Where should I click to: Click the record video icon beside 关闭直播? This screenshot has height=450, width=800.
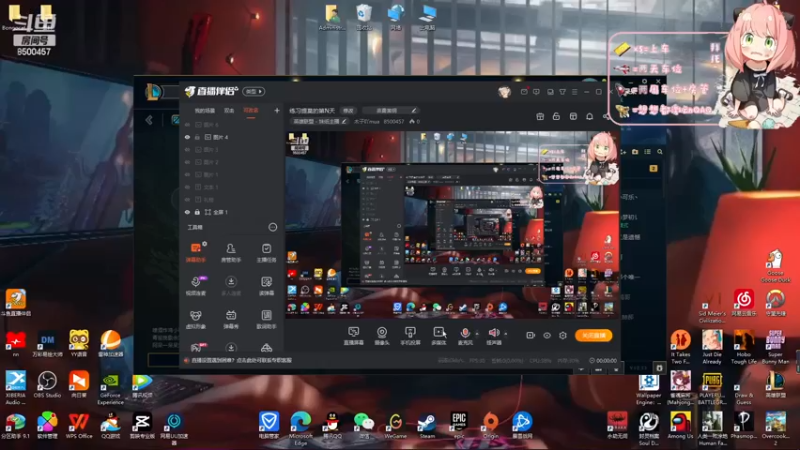[531, 335]
